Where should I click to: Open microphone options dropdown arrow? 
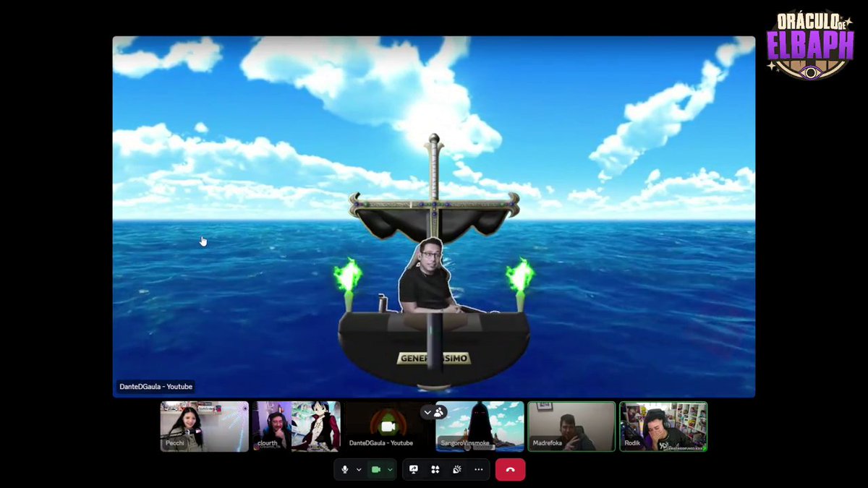359,469
